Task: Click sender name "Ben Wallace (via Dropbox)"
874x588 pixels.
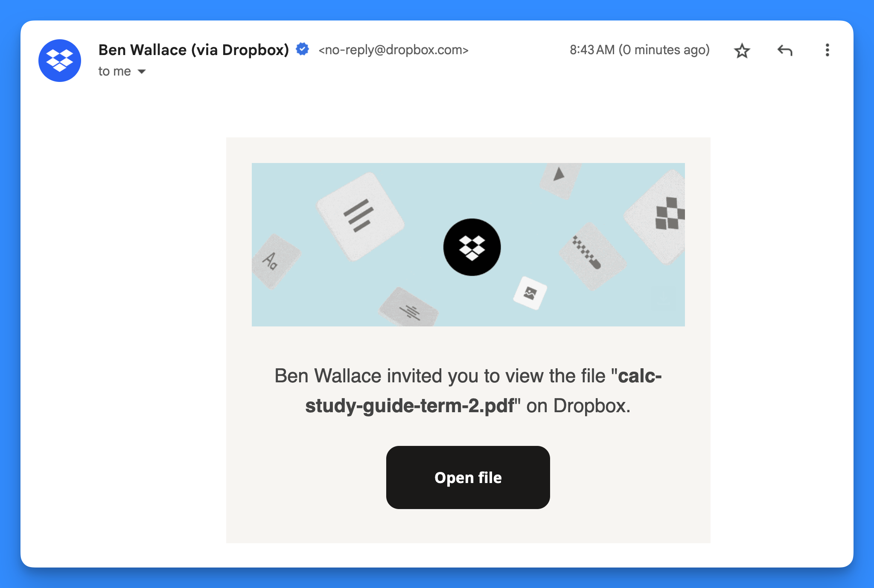Action: (x=194, y=50)
